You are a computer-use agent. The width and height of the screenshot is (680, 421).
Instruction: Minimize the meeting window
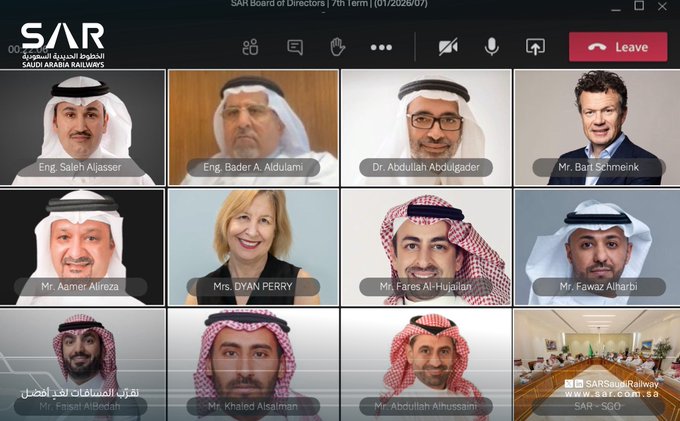pos(611,6)
